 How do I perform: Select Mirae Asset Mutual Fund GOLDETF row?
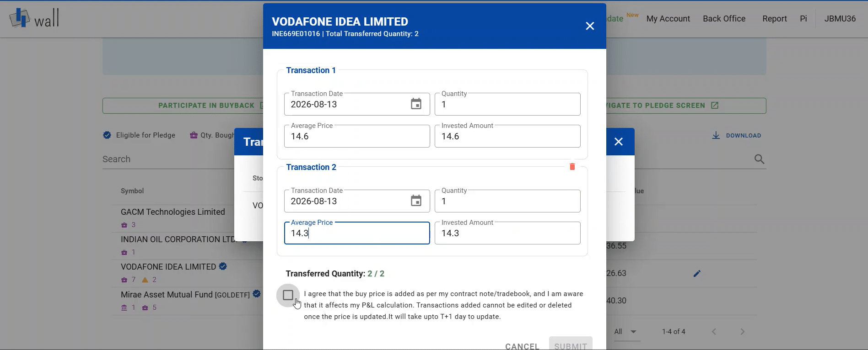pyautogui.click(x=185, y=295)
